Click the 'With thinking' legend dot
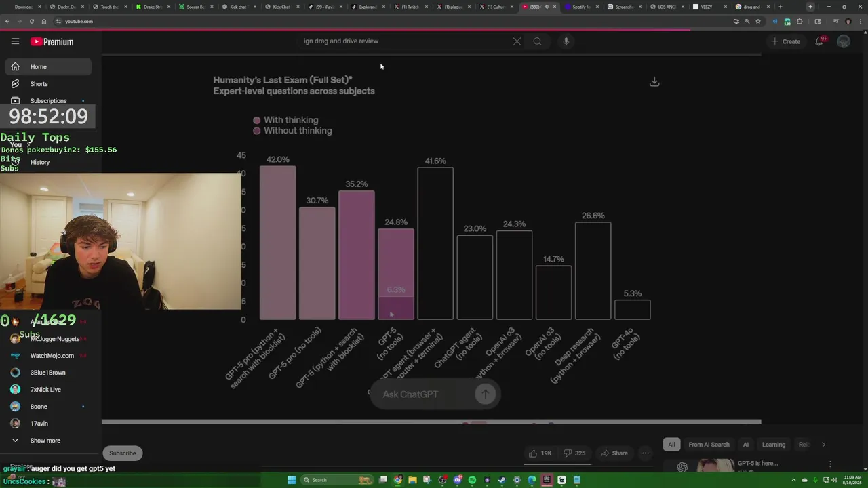This screenshot has height=488, width=868. (x=256, y=120)
